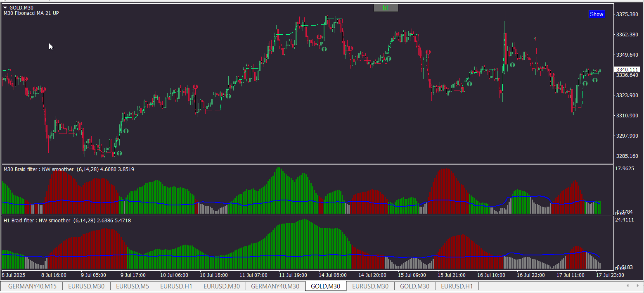Click the 15 Jul 09:00 time label
Image resolution: width=644 pixels, height=293 pixels.
coord(412,275)
